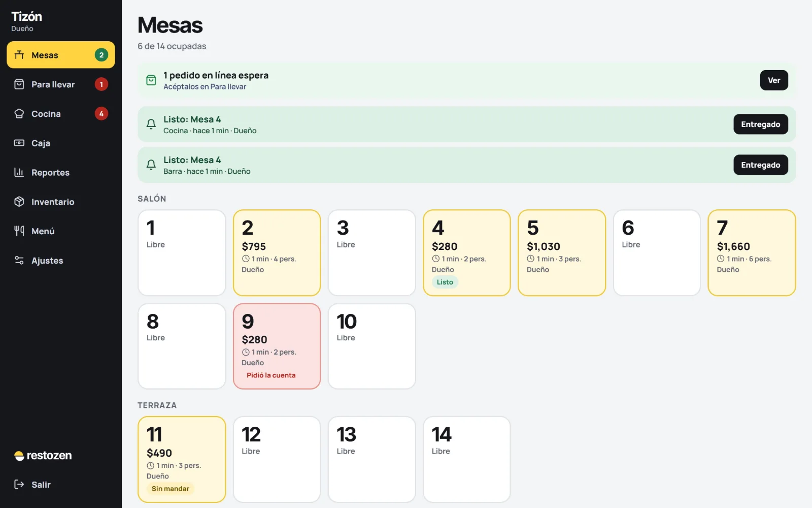Open table 2 with $795 bill
This screenshot has height=508, width=812.
(x=277, y=253)
